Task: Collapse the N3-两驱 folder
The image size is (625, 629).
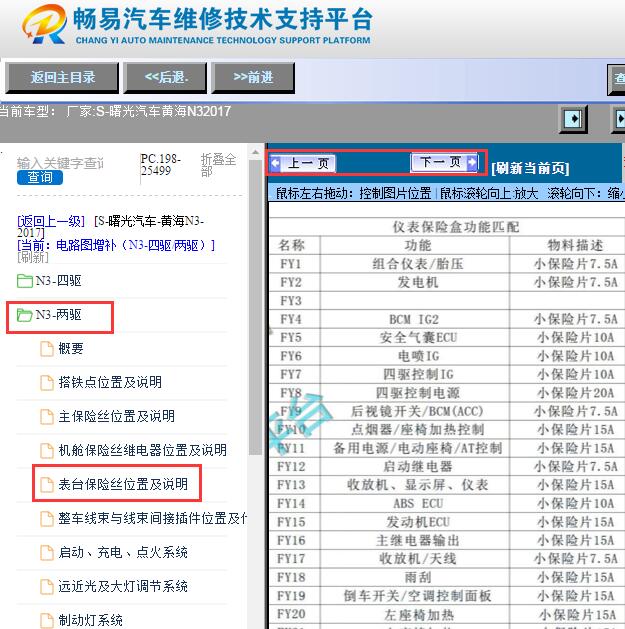Action: click(58, 314)
